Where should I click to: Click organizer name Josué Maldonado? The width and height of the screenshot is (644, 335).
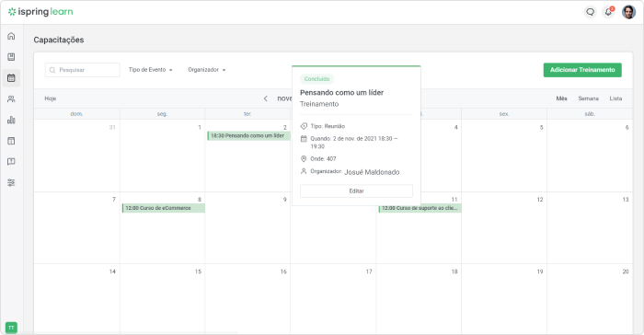coord(372,172)
